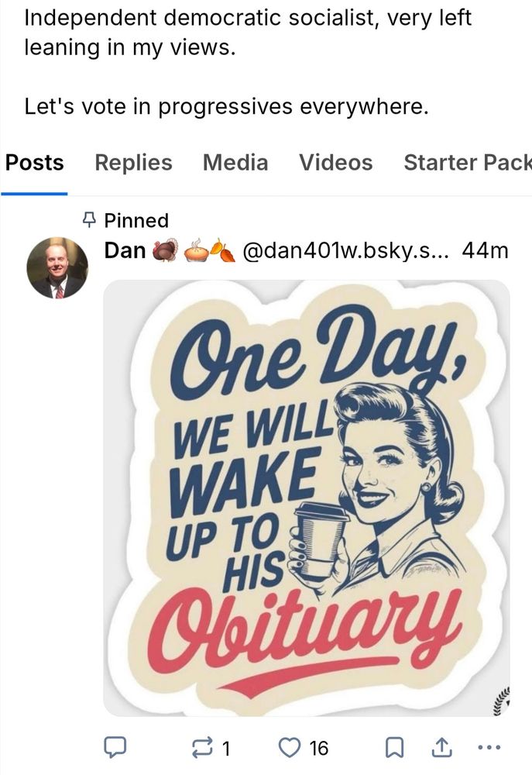Share the post via share icon
Viewport: 532px width, 775px height.
(x=441, y=747)
